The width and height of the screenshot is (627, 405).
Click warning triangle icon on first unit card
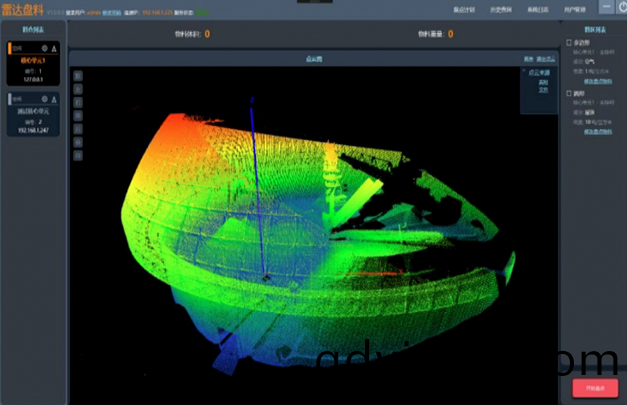tap(54, 48)
